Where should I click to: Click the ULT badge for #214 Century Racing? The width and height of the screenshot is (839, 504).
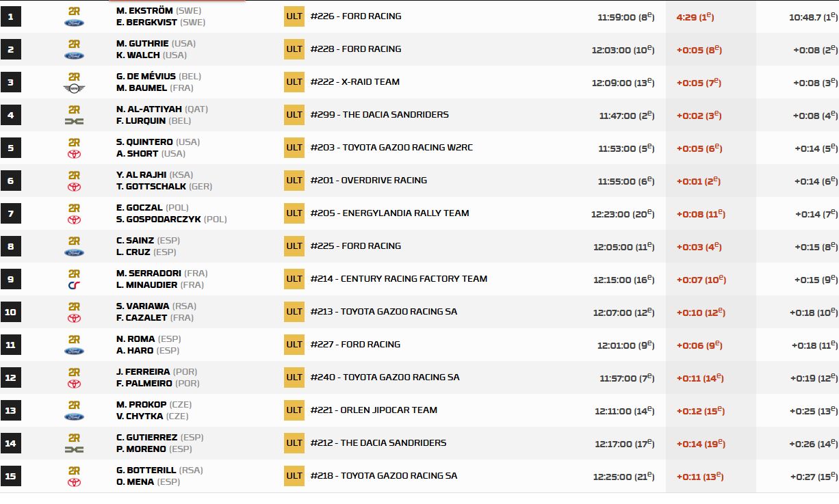point(294,279)
